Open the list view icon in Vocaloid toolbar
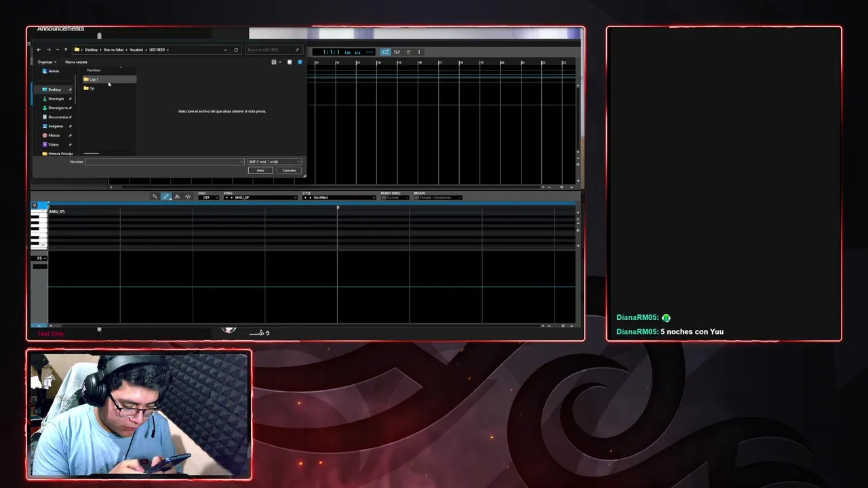This screenshot has width=868, height=488. [408, 52]
